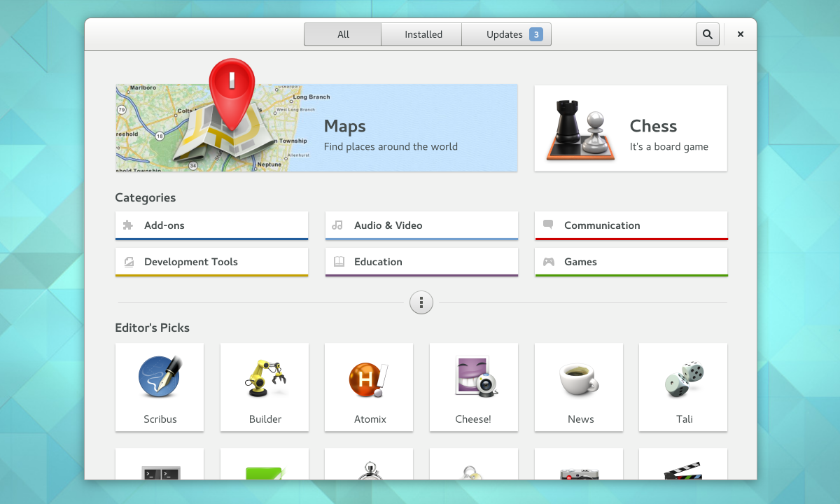Click the Editor's Picks heading
Viewport: 840px width, 504px height.
coord(153,328)
